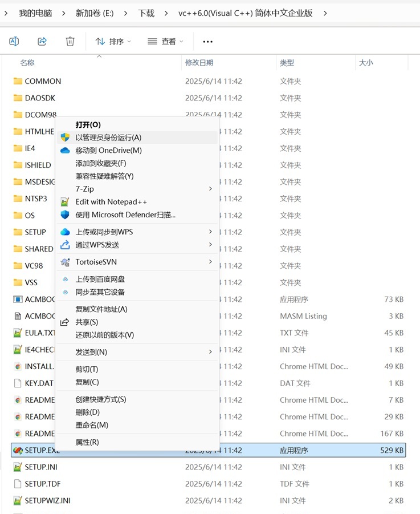This screenshot has width=420, height=514.
Task: Click the WPS cloud icon beside 上传或同步到WPS
Action: point(65,232)
